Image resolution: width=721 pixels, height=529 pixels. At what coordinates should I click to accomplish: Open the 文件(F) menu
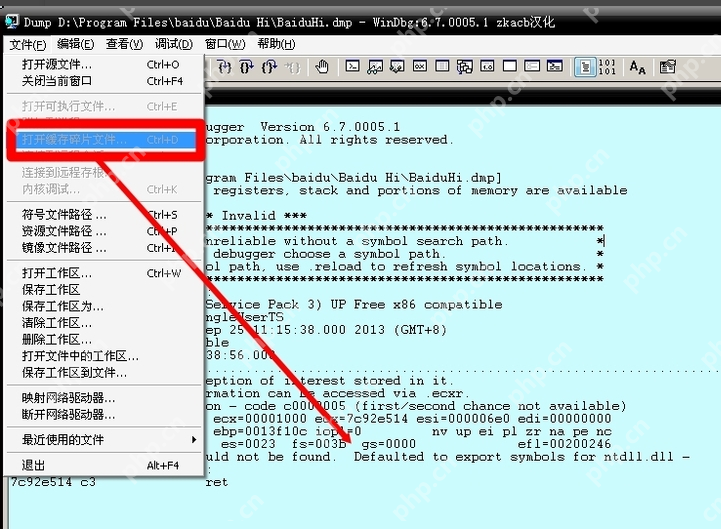(x=28, y=45)
